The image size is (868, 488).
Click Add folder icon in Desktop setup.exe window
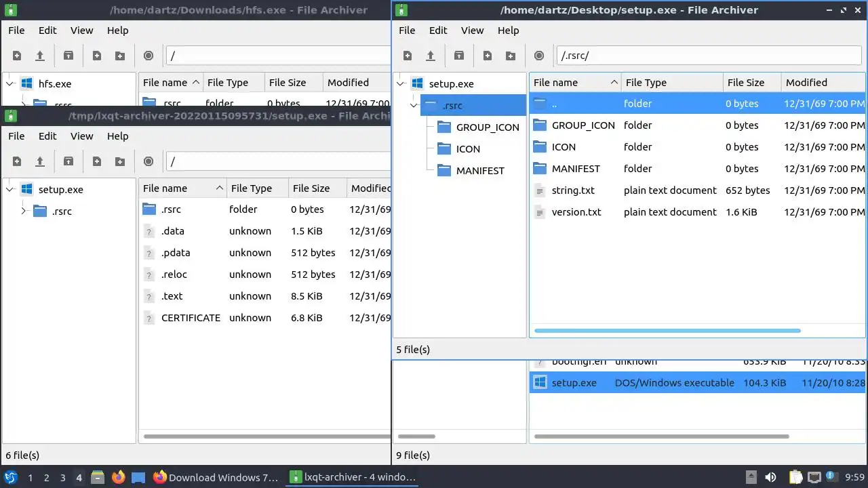point(511,56)
